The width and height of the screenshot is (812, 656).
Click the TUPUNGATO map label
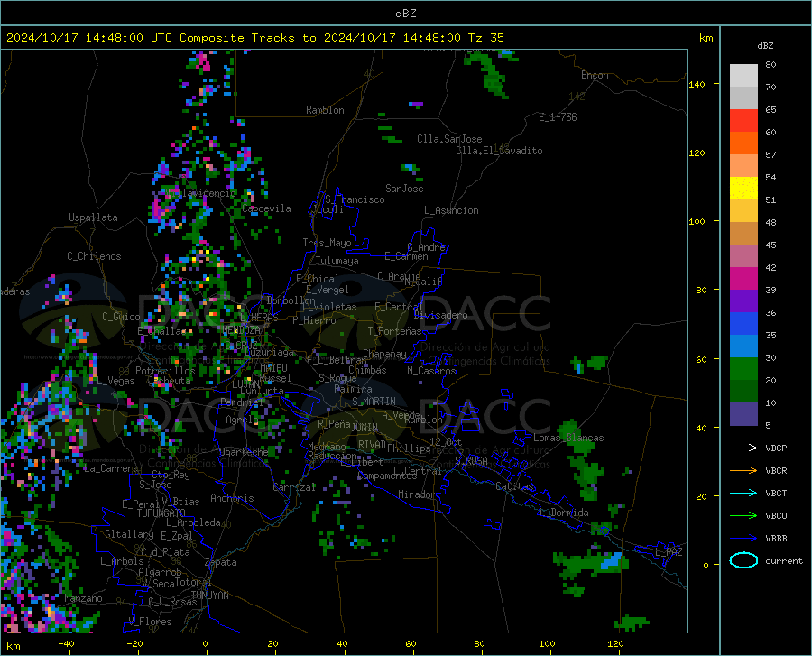(161, 513)
